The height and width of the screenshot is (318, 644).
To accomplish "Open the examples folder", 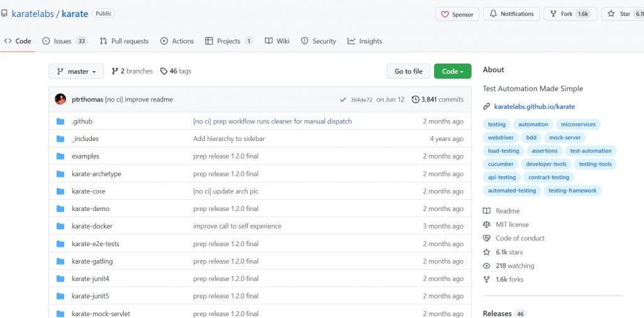I will click(86, 156).
